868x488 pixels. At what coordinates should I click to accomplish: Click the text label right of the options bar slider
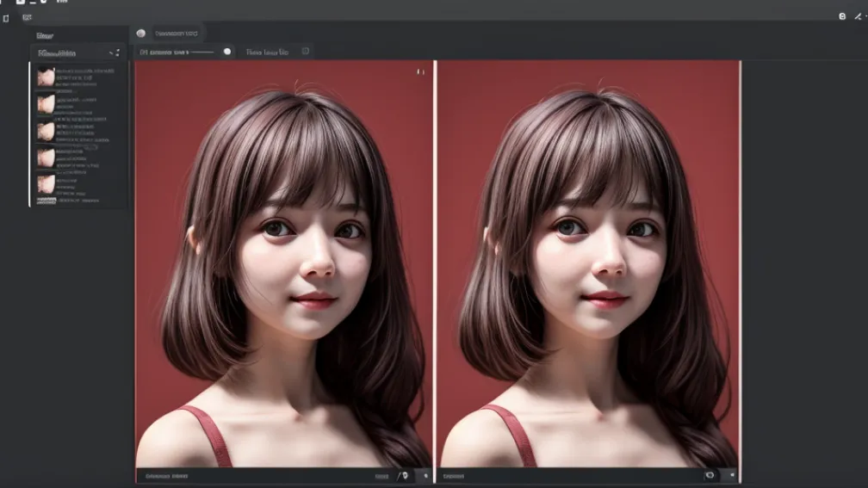266,52
